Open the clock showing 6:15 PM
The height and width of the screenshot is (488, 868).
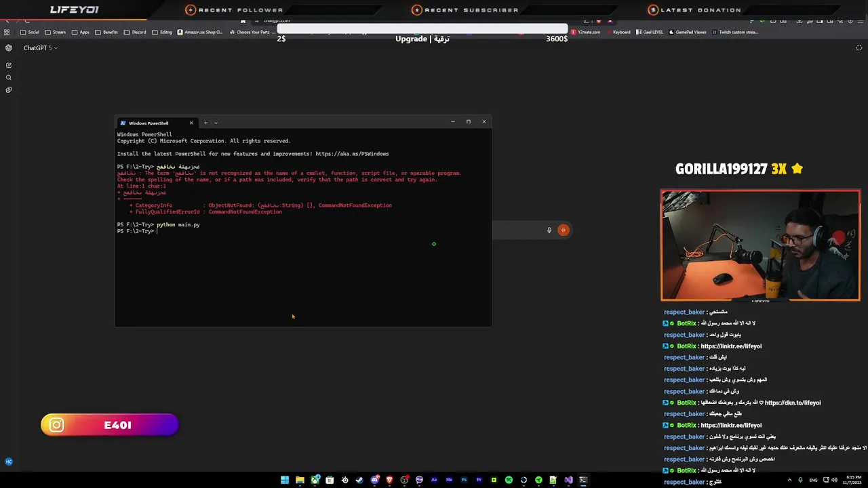853,480
